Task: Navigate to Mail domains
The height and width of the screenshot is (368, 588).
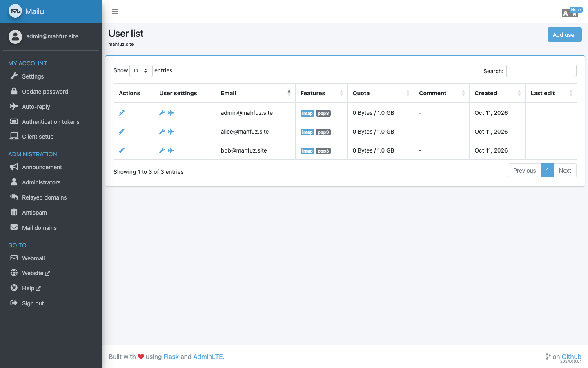Action: pos(51,228)
